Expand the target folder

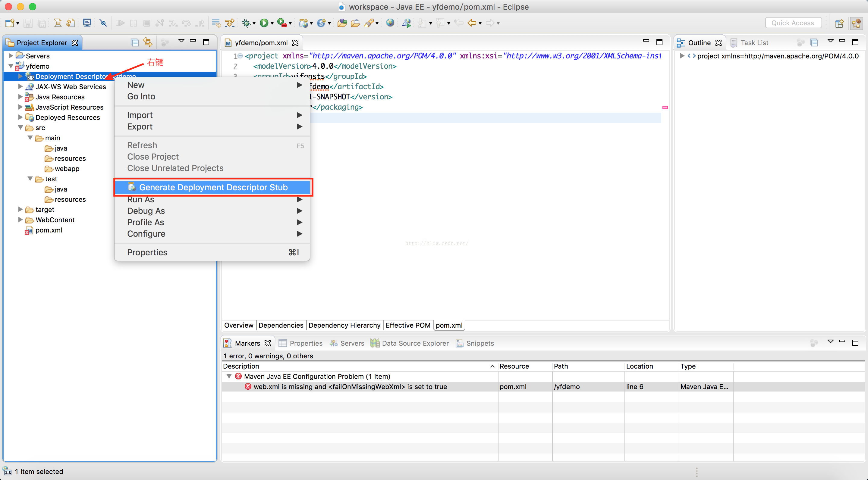[x=20, y=210]
